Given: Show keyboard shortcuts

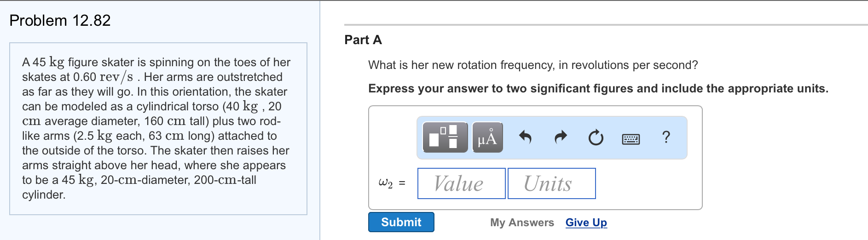Looking at the screenshot, I should pyautogui.click(x=631, y=138).
